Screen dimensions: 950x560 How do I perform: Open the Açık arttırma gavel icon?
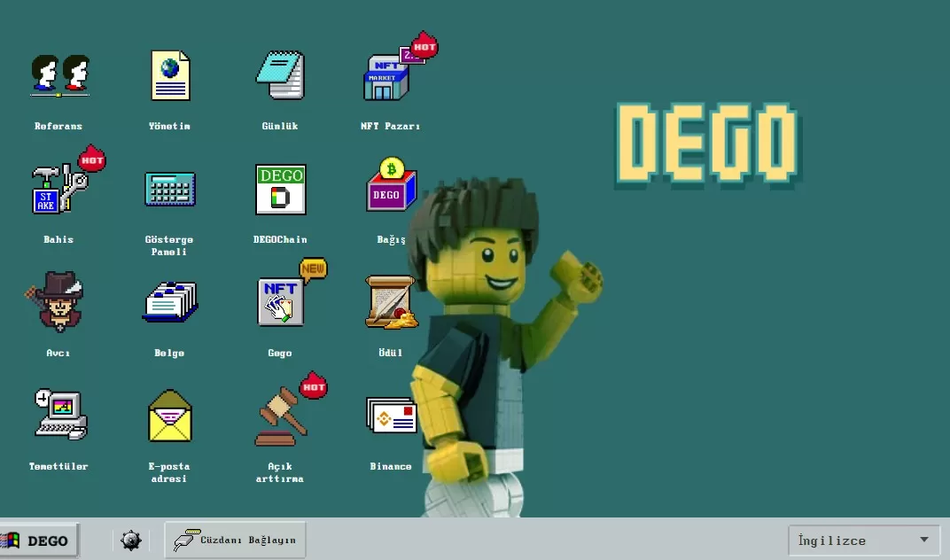[x=280, y=416]
